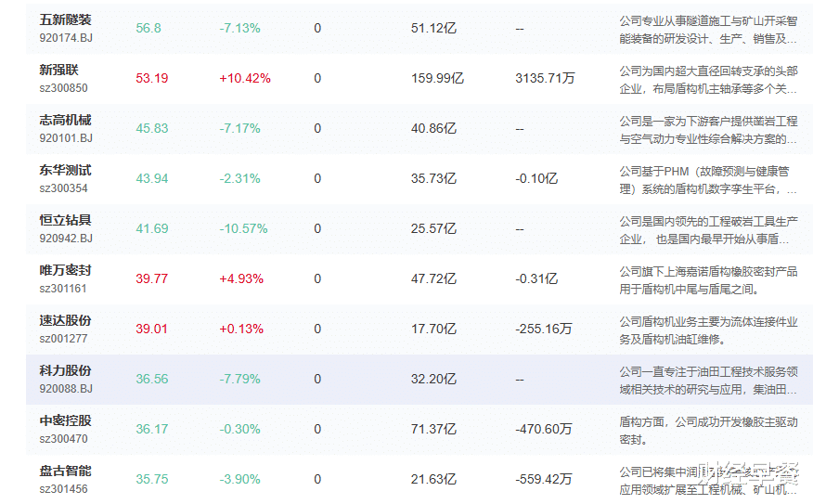Click stock code sz300850
The height and width of the screenshot is (504, 813).
[x=64, y=88]
